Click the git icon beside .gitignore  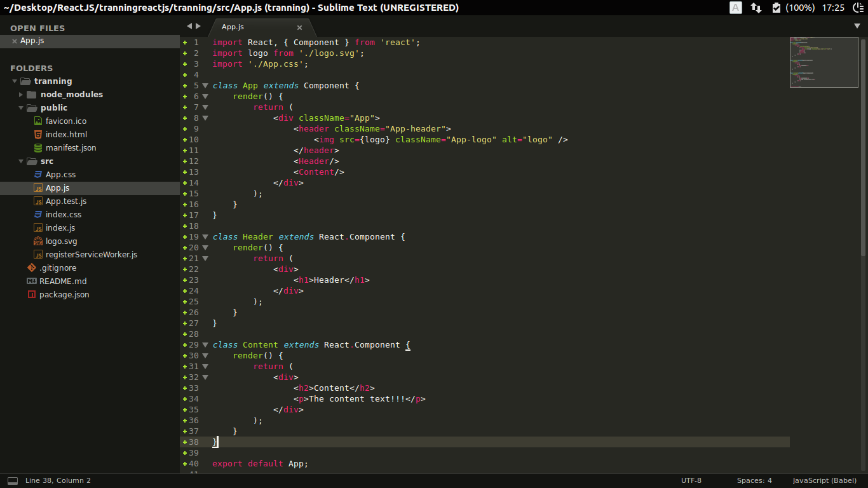pyautogui.click(x=32, y=268)
